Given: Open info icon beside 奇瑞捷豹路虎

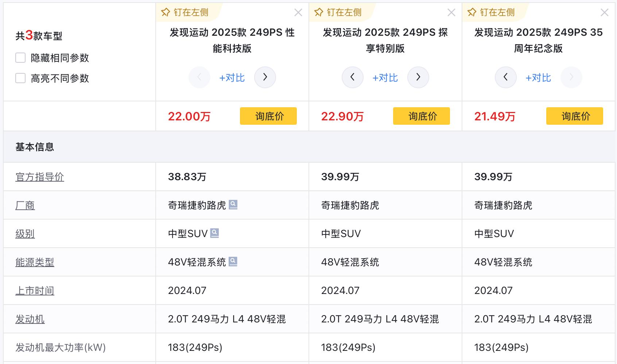Looking at the screenshot, I should click(x=233, y=205).
